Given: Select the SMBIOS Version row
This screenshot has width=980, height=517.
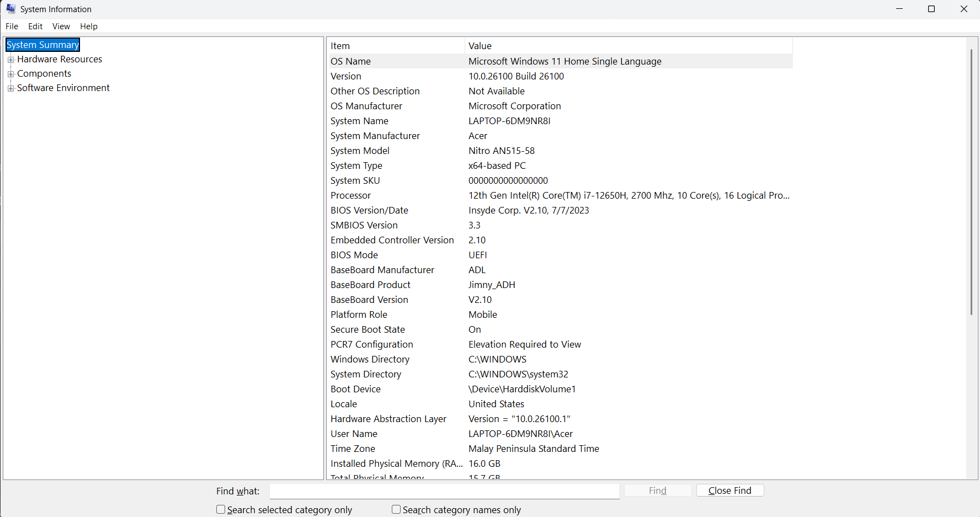Looking at the screenshot, I should [560, 225].
